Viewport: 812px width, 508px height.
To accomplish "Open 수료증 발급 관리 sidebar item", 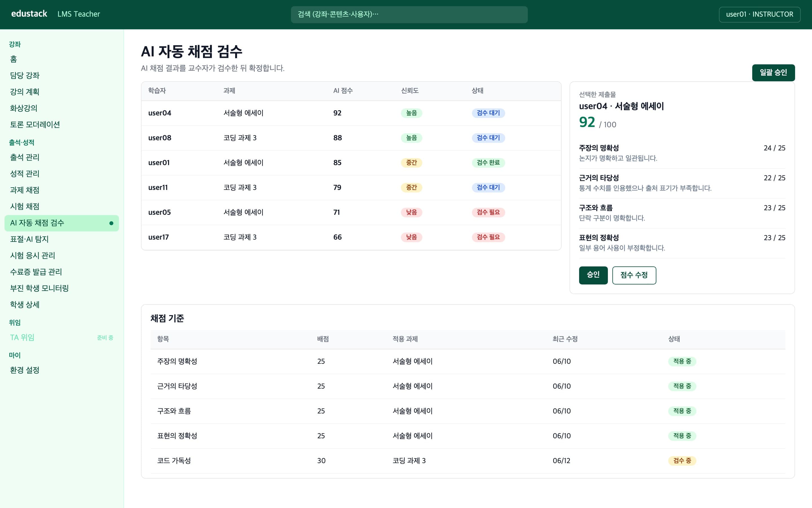I will (62, 272).
